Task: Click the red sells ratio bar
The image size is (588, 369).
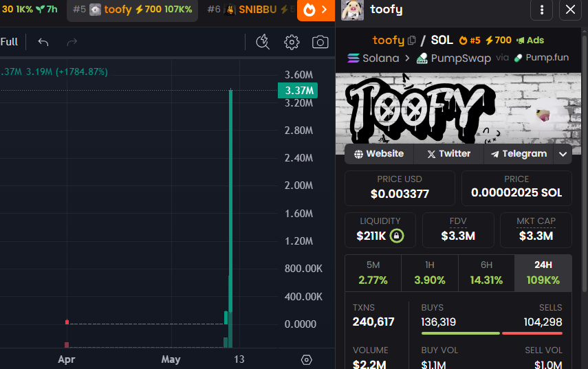Action: point(532,333)
